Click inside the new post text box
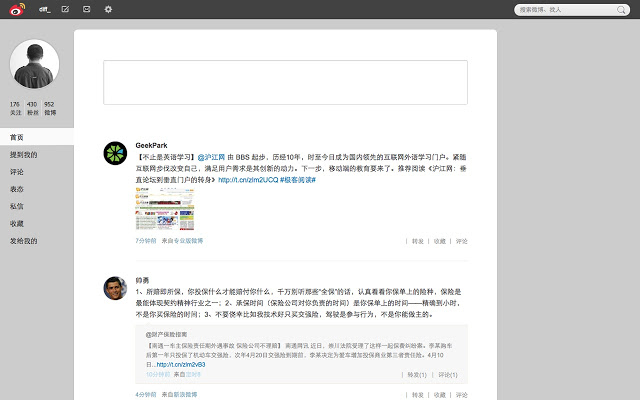 [285, 82]
